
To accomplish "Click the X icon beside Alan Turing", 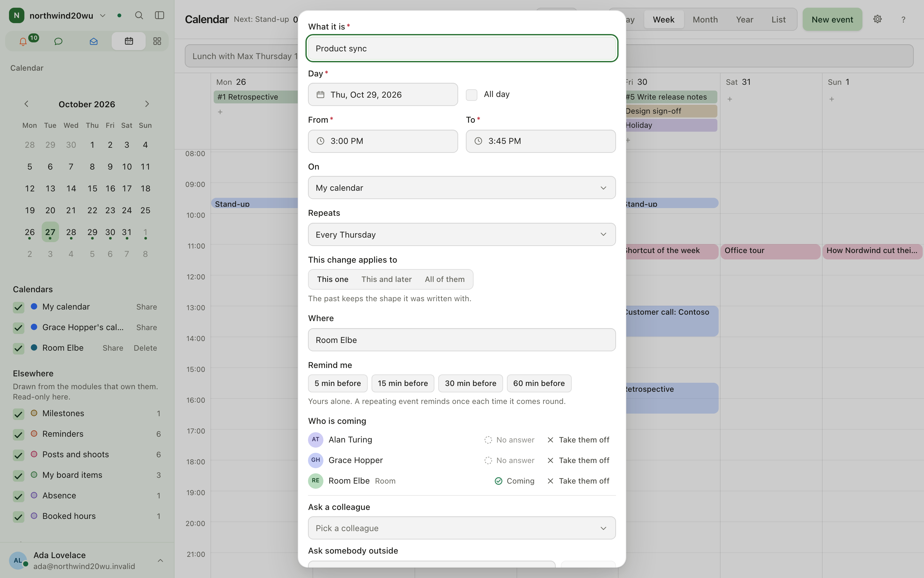I will click(550, 440).
